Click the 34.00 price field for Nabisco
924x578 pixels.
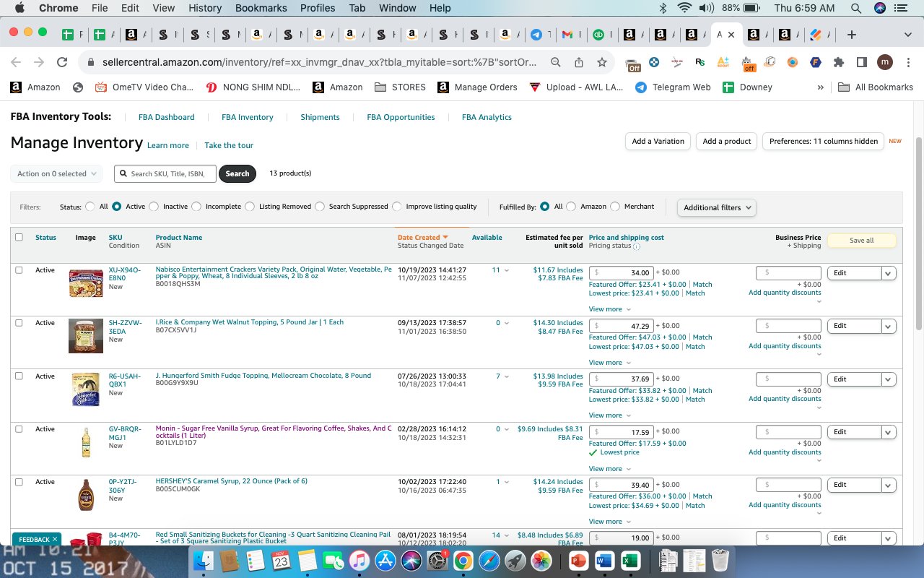point(622,273)
